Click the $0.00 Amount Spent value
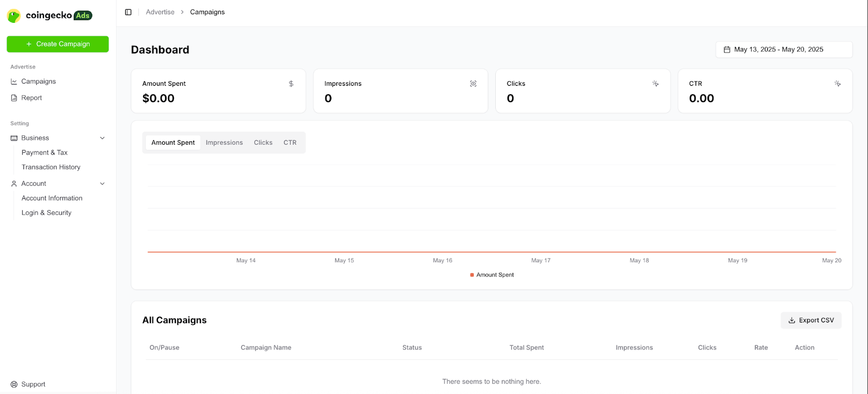868x394 pixels. click(158, 99)
